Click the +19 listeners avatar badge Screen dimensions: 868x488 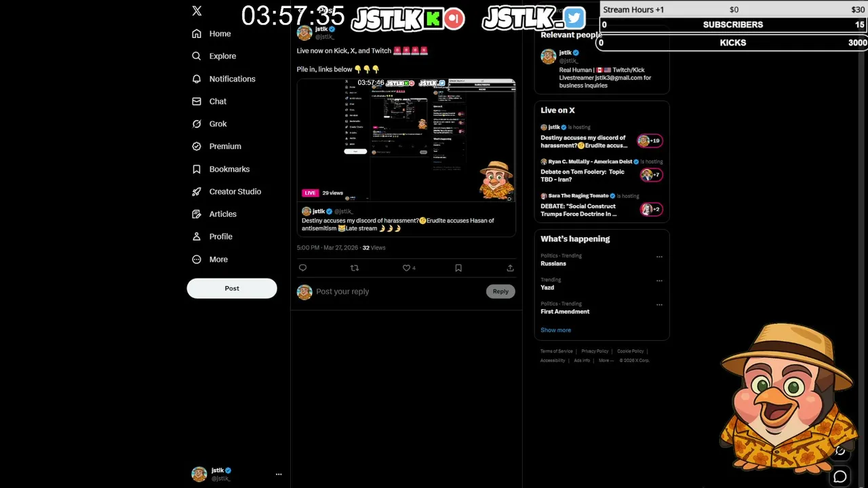coord(650,141)
